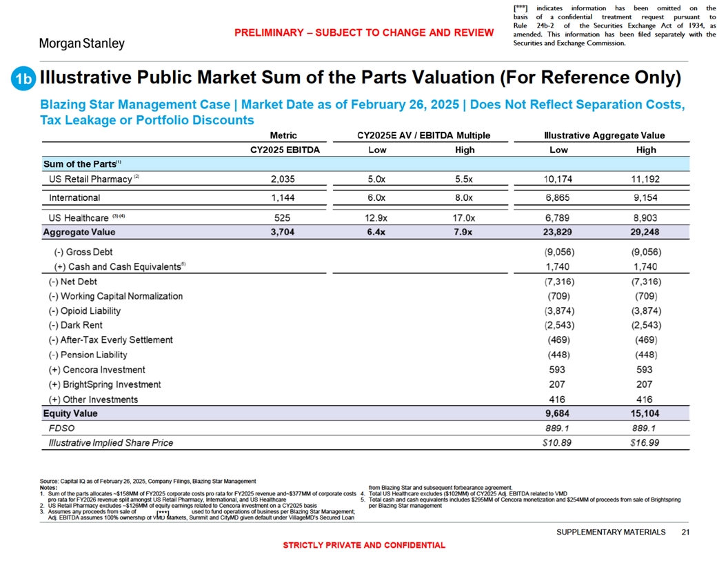Click the 29,248 high aggregate total

tap(645, 232)
